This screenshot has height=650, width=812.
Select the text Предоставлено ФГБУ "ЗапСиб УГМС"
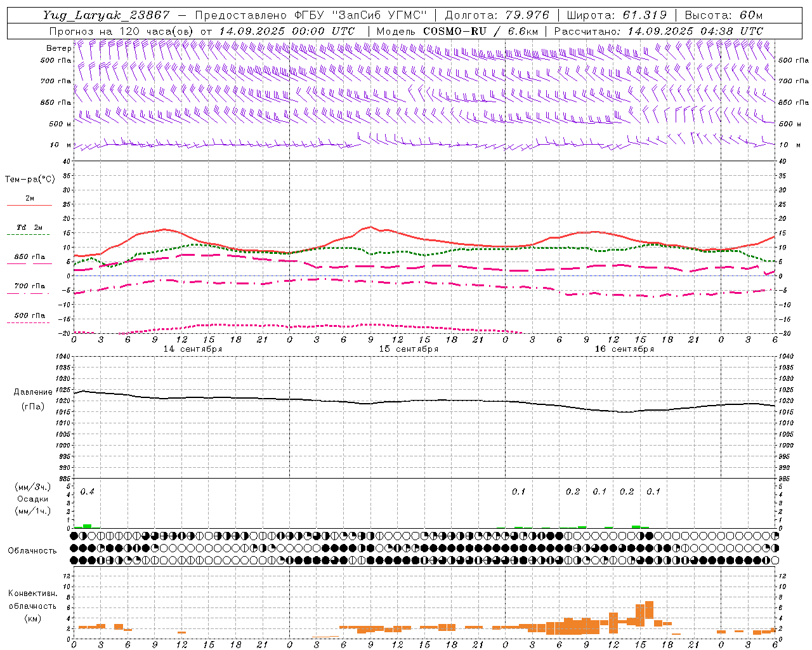click(311, 15)
